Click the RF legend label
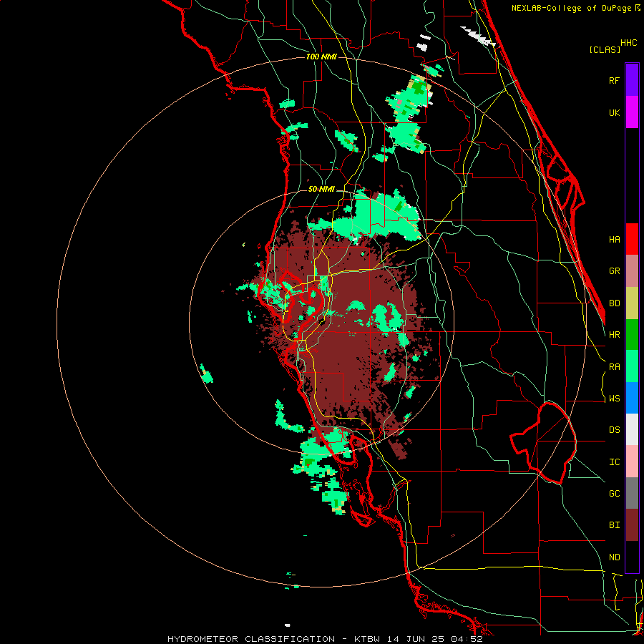This screenshot has height=644, width=644. pyautogui.click(x=615, y=80)
